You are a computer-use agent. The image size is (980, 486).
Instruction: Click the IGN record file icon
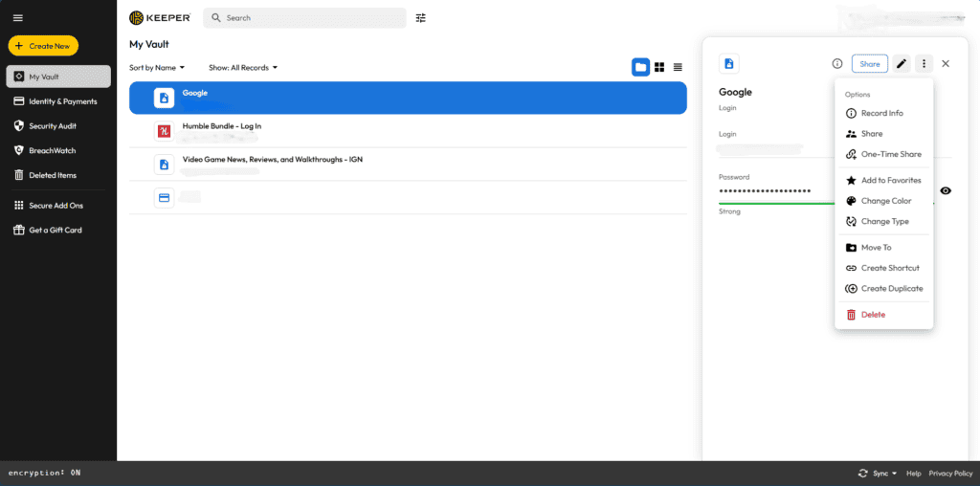(x=164, y=165)
